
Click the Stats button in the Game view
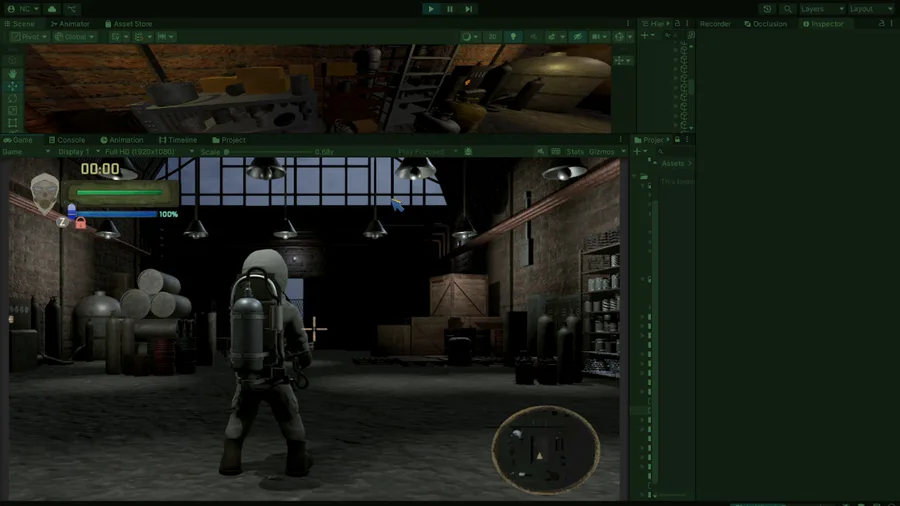pyautogui.click(x=575, y=152)
